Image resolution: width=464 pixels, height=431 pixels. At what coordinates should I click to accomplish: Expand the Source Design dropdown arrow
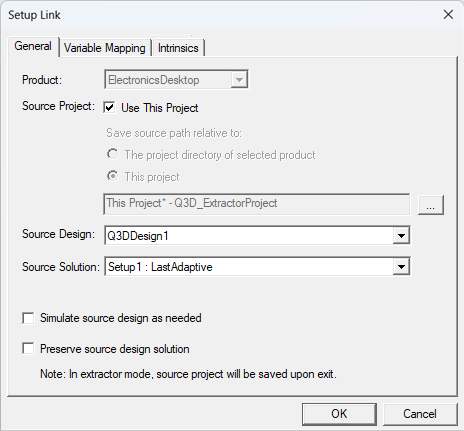click(401, 236)
